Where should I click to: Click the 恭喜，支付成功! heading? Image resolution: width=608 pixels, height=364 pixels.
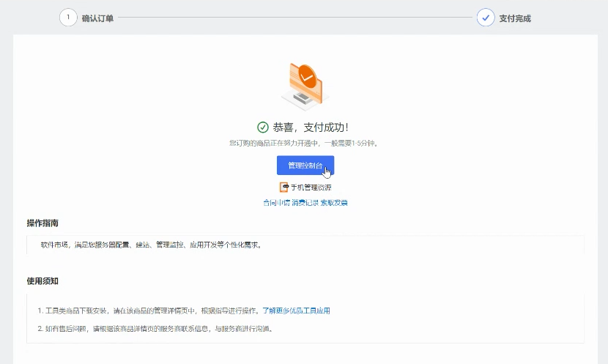pos(311,127)
